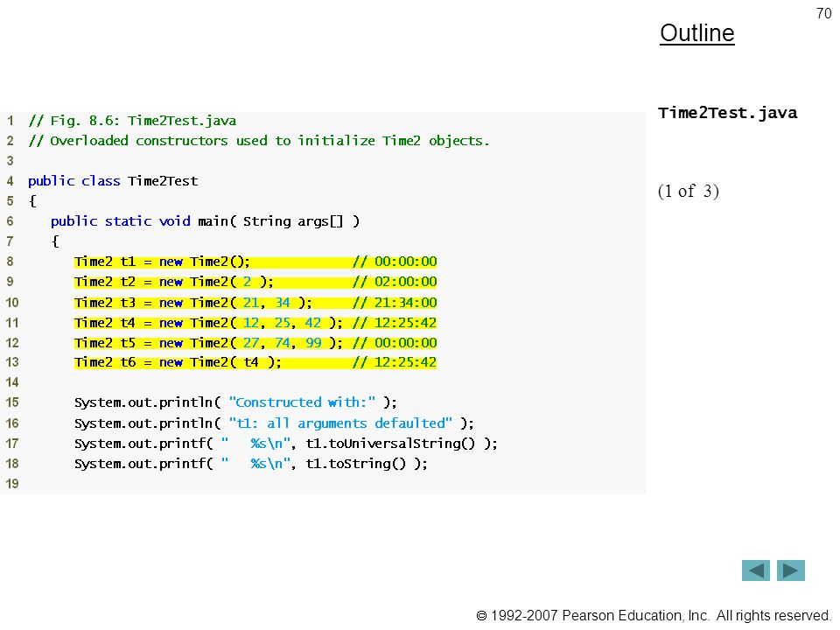Click the t1.toString() printf line
The image size is (840, 630).
click(x=251, y=464)
